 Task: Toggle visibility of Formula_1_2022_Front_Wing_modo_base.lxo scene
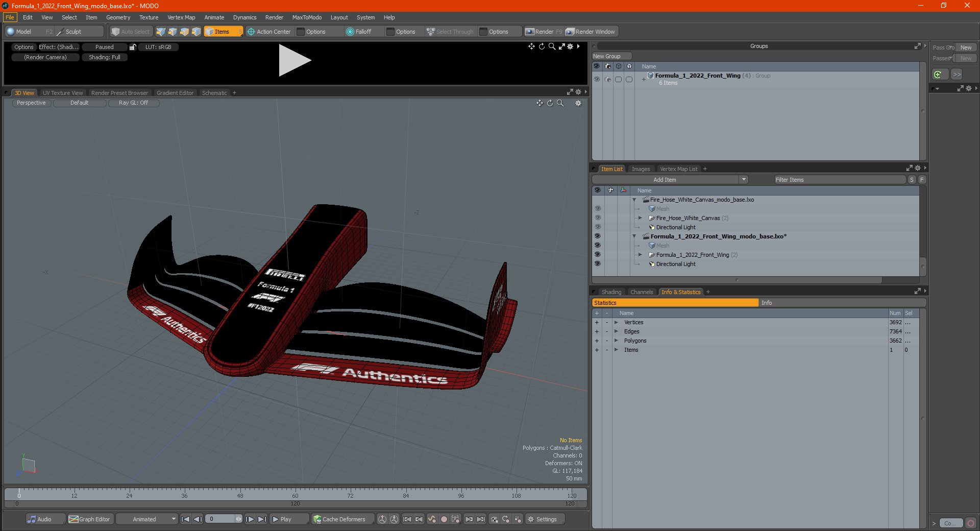pos(597,236)
